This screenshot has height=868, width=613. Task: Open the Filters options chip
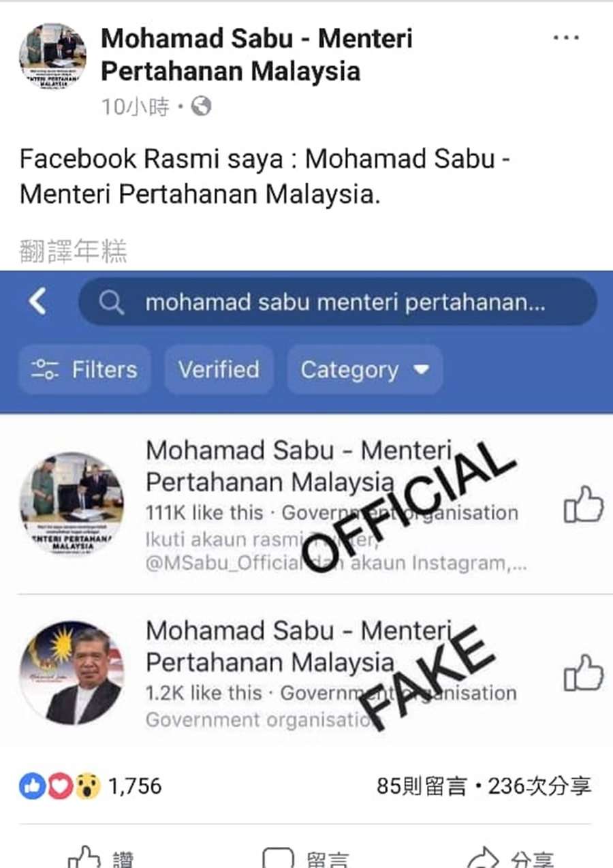coord(84,369)
